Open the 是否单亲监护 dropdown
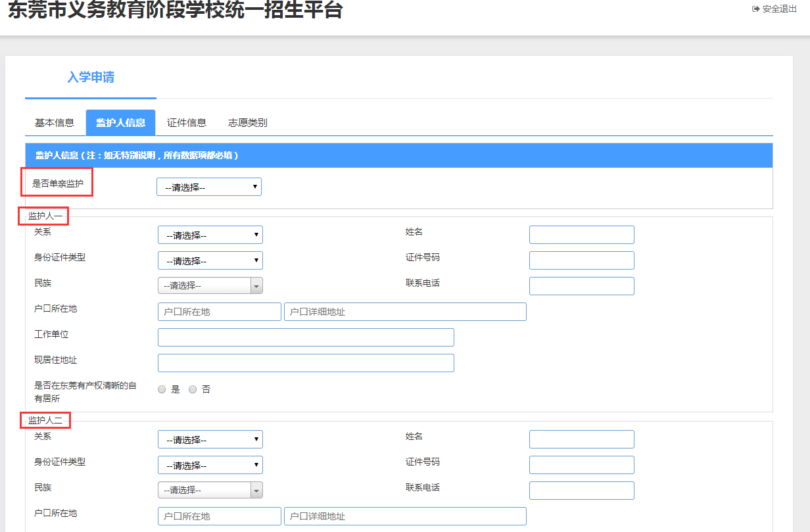The height and width of the screenshot is (532, 810). point(209,187)
